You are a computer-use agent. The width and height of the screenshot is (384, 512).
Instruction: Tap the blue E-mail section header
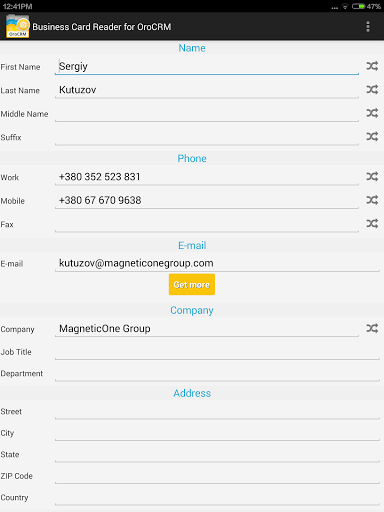click(x=192, y=245)
